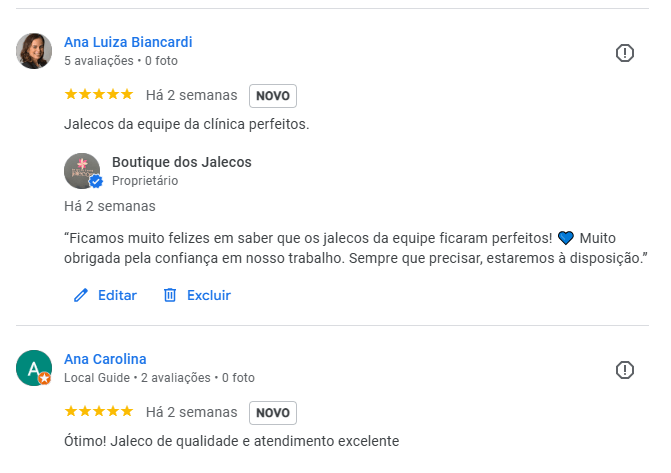This screenshot has height=473, width=671.
Task: Click the pencil icon to edit the reply
Action: (81, 295)
